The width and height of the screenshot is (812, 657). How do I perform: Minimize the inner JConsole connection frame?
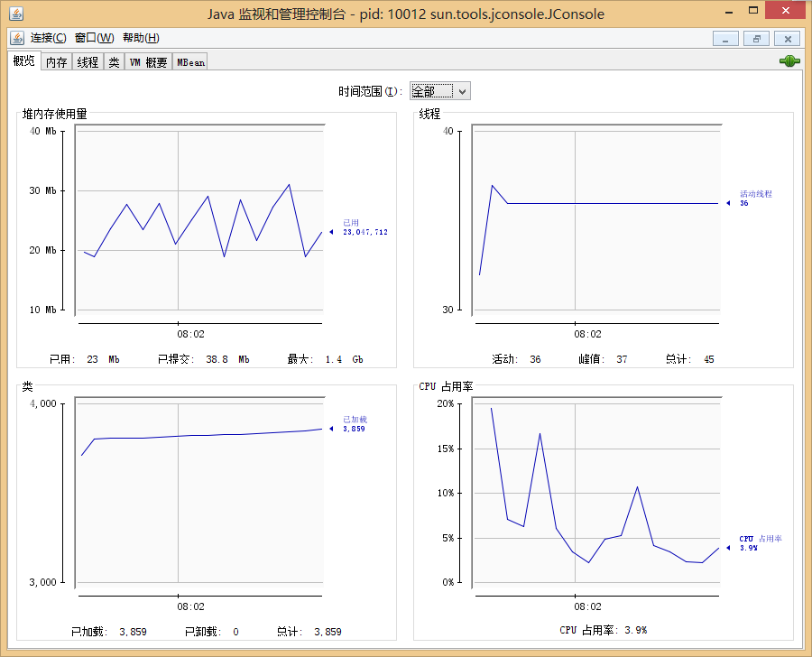click(725, 38)
